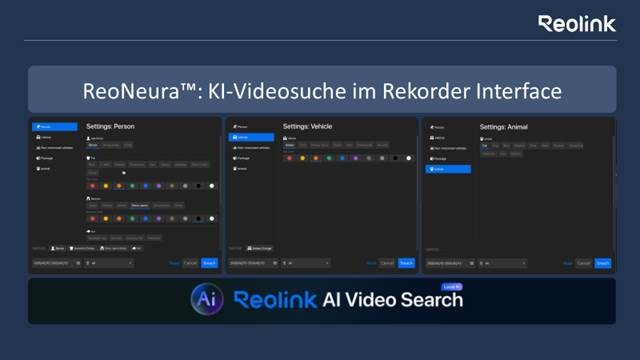This screenshot has height=360, width=640.
Task: Click highlighted Vehicle item in Settings: Vehicle sidebar
Action: [x=251, y=137]
